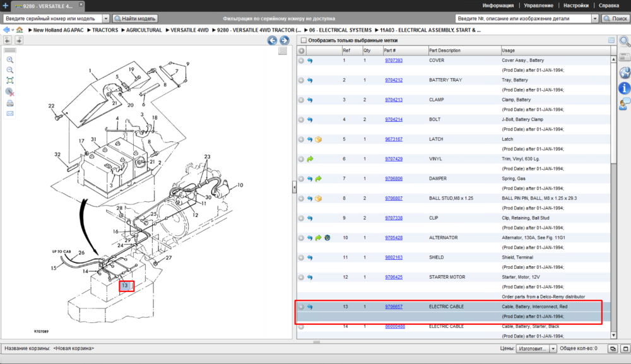The height and width of the screenshot is (364, 631).
Task: Go to the catalog home page
Action: coord(20,30)
